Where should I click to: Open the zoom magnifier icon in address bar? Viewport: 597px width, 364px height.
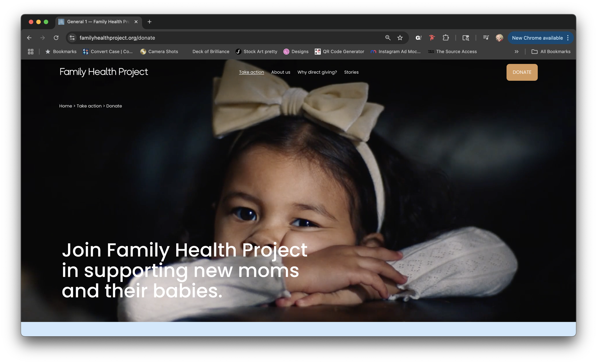388,38
